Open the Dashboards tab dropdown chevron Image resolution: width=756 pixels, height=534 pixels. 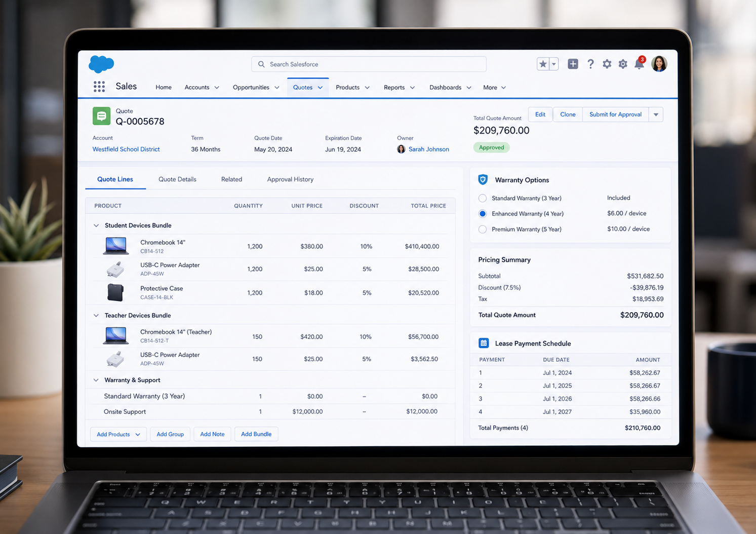coord(469,88)
